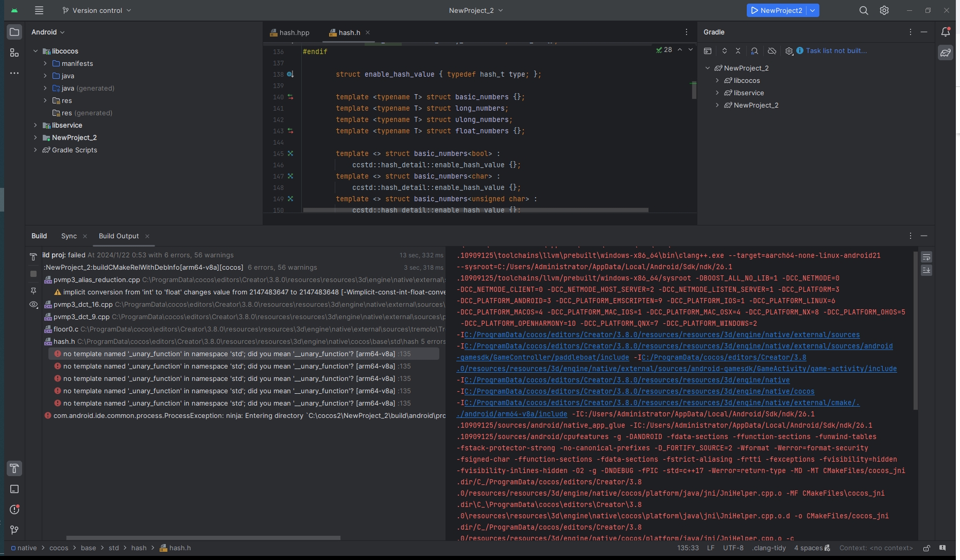Open the notifications bell
Image resolution: width=960 pixels, height=560 pixels.
pyautogui.click(x=946, y=32)
